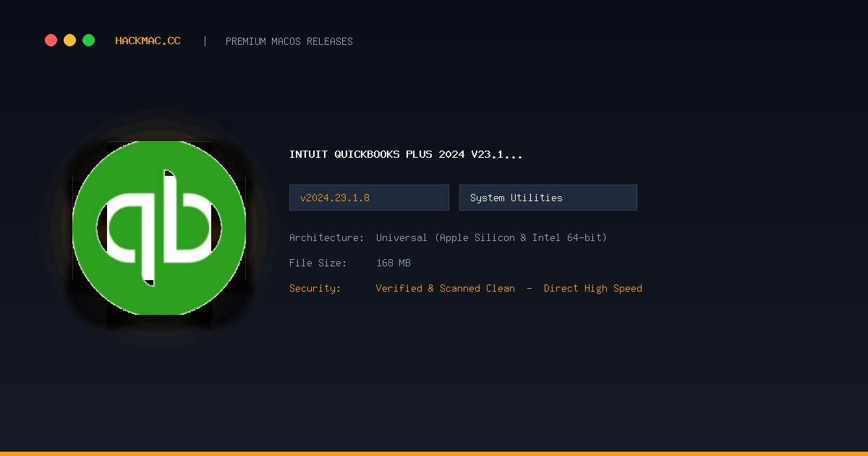Open the HACKMAC.CC site link
The width and height of the screenshot is (868, 456).
[148, 41]
